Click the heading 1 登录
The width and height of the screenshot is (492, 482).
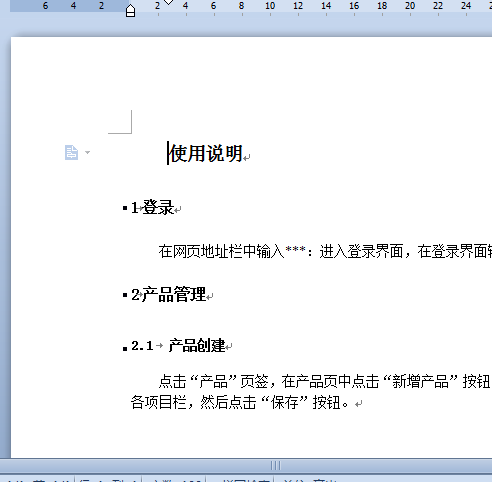coord(152,207)
